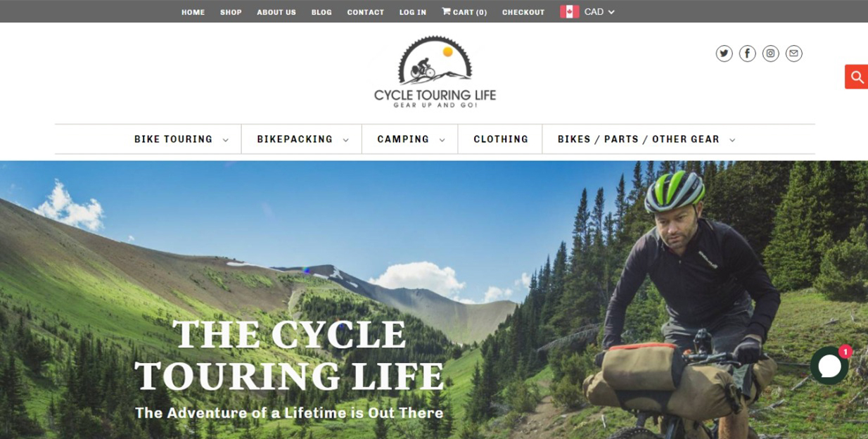Click the Canadian flag icon

570,12
